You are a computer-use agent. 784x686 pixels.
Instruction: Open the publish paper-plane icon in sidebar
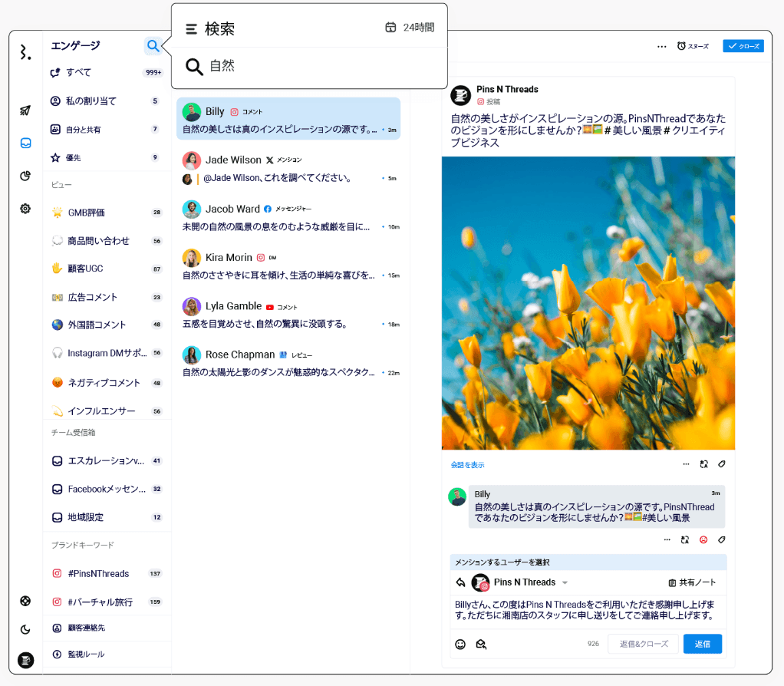tap(25, 110)
